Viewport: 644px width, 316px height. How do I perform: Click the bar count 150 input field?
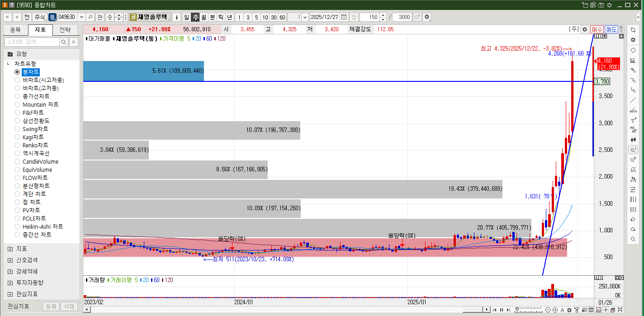pos(369,17)
